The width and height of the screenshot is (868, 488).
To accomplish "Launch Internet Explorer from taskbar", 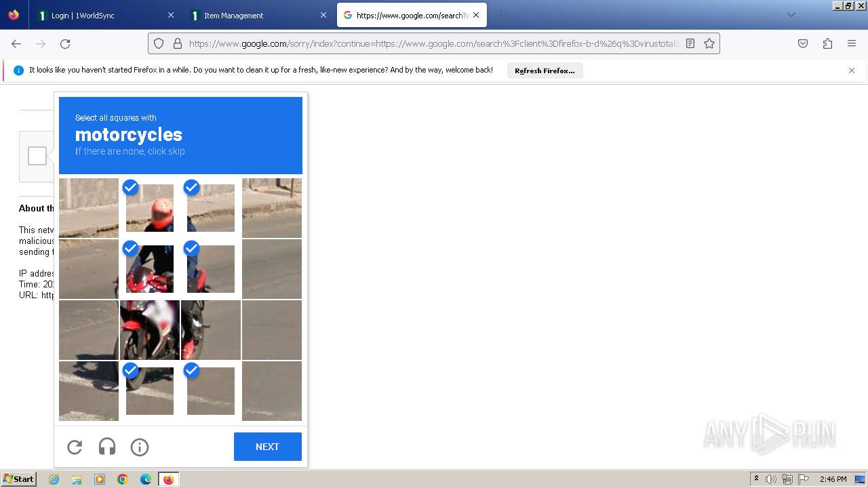I will coord(54,479).
